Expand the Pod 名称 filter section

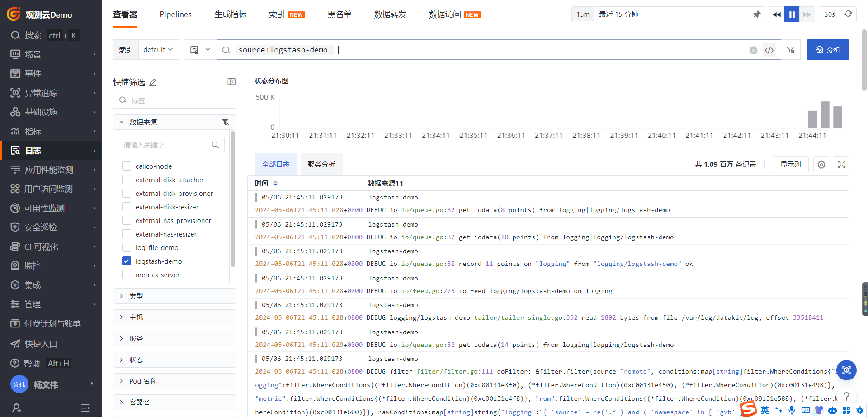(x=175, y=381)
